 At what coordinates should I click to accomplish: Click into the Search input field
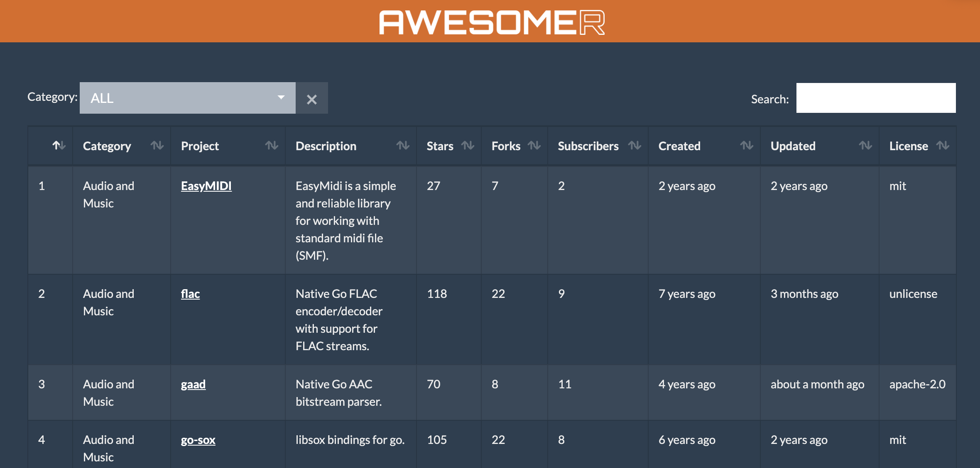click(875, 98)
